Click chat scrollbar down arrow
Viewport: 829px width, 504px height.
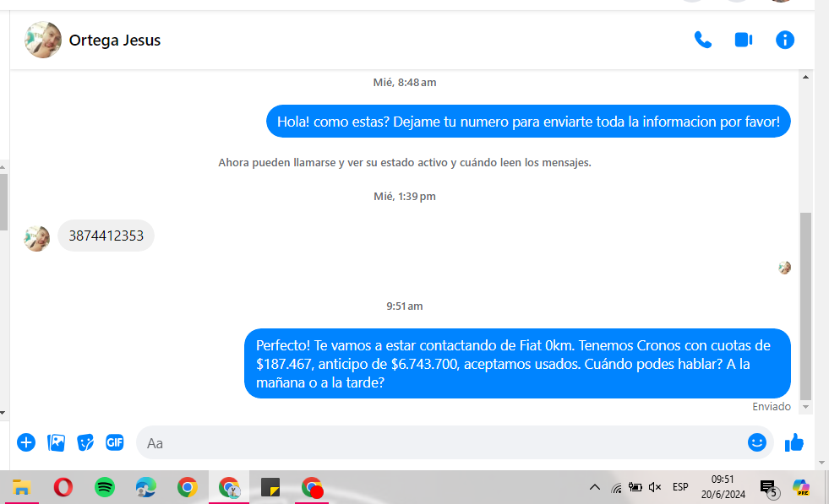click(x=805, y=407)
